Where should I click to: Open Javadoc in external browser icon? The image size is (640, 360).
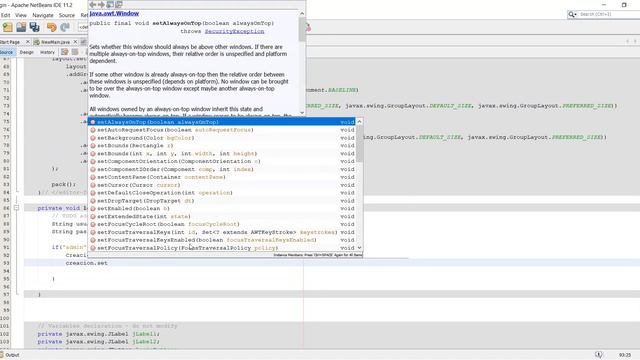[110, 4]
